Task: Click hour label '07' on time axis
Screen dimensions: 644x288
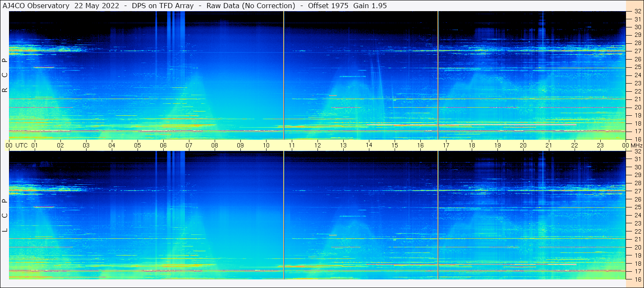Action: tap(189, 145)
